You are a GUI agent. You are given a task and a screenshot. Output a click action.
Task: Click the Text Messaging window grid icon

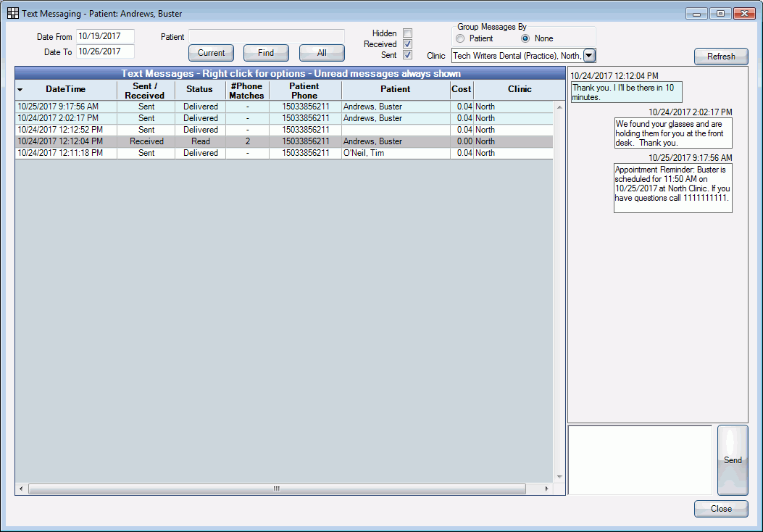tap(12, 13)
